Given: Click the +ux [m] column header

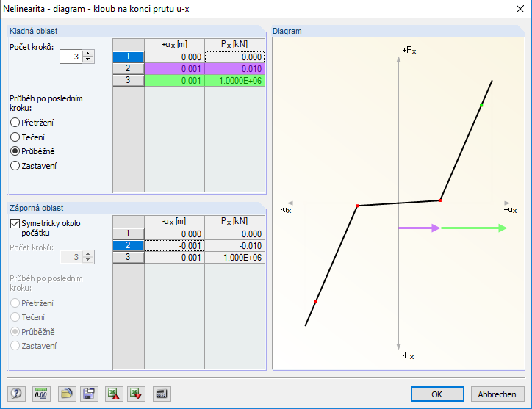Looking at the screenshot, I should pyautogui.click(x=174, y=45).
